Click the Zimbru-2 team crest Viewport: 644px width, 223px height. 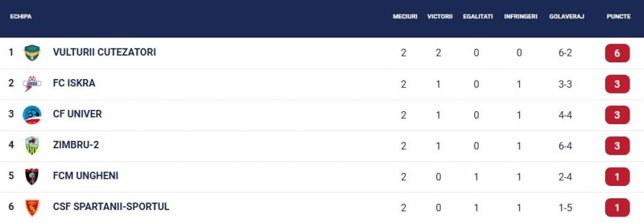point(32,146)
